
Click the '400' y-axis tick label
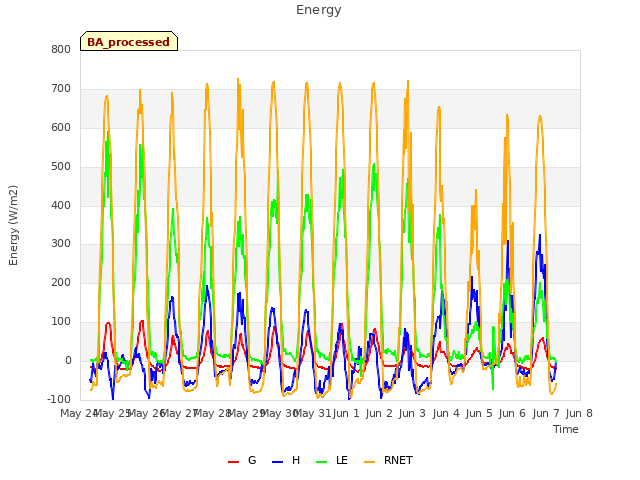click(61, 205)
